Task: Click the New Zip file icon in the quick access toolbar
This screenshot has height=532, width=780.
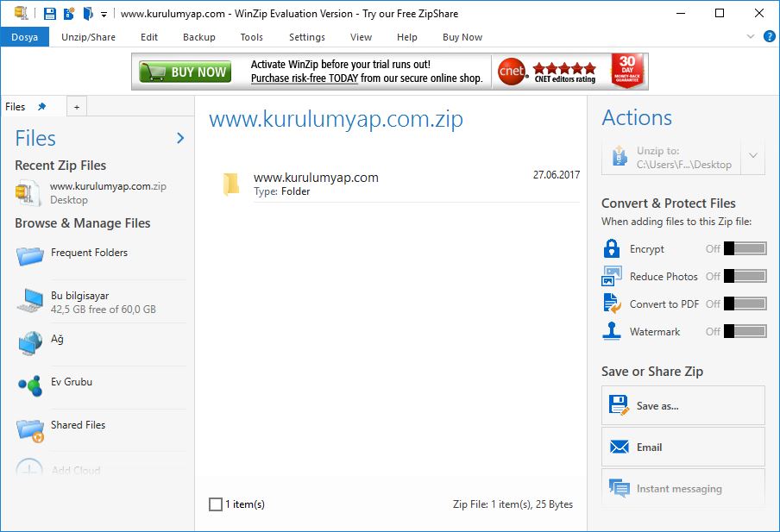Action: coord(69,14)
